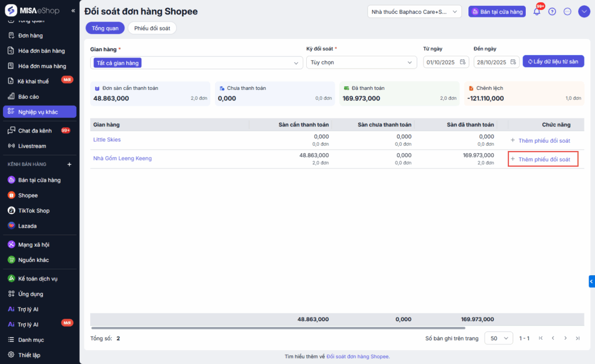The image size is (595, 364).
Task: Open Thiết lập settings in sidebar
Action: 29,355
